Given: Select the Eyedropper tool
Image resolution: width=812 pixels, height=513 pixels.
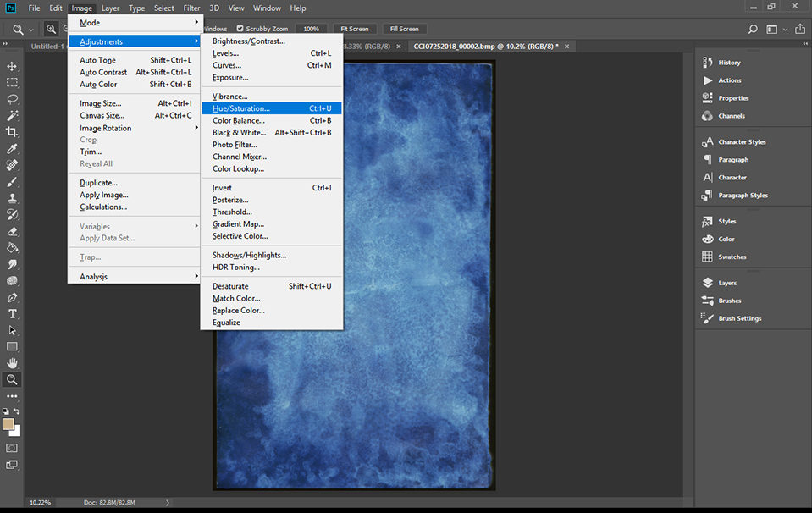Looking at the screenshot, I should [12, 148].
